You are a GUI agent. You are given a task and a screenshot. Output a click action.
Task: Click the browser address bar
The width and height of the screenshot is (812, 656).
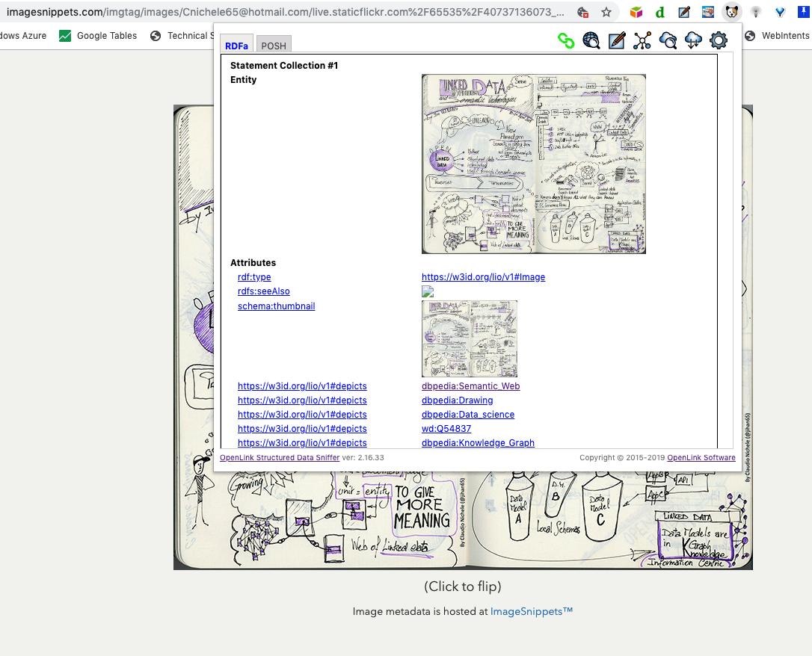click(x=299, y=12)
